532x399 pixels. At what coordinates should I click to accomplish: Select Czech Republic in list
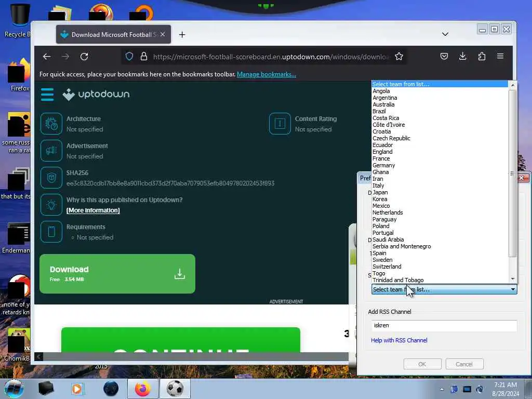pyautogui.click(x=440, y=138)
